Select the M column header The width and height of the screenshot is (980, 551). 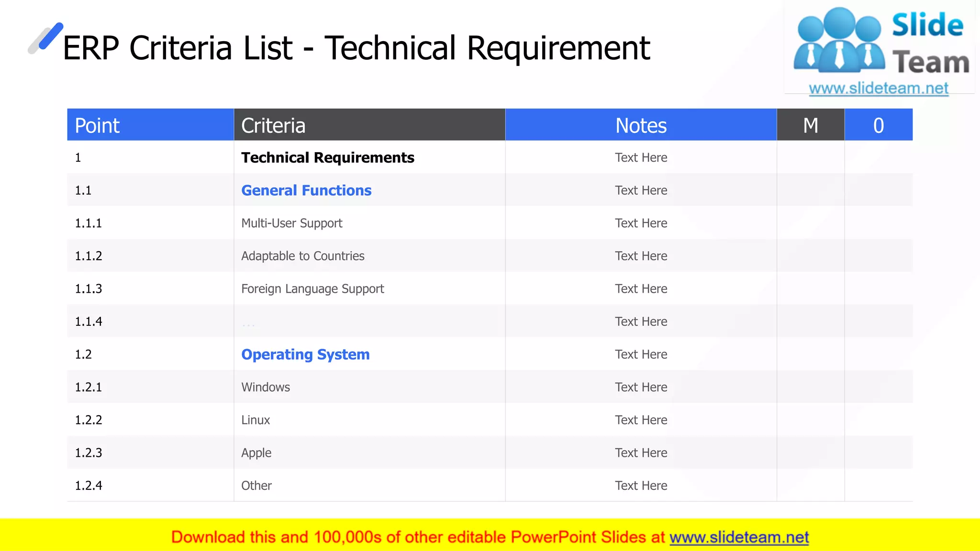tap(811, 125)
